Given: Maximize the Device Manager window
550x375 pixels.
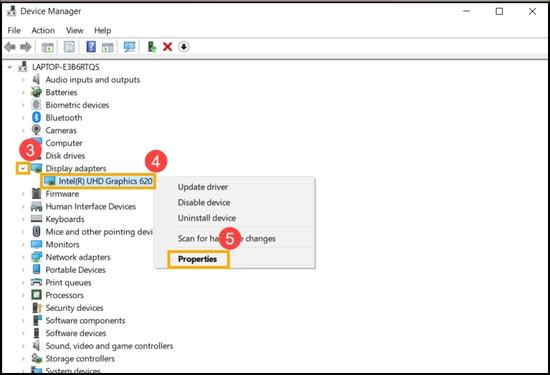Looking at the screenshot, I should (x=499, y=12).
